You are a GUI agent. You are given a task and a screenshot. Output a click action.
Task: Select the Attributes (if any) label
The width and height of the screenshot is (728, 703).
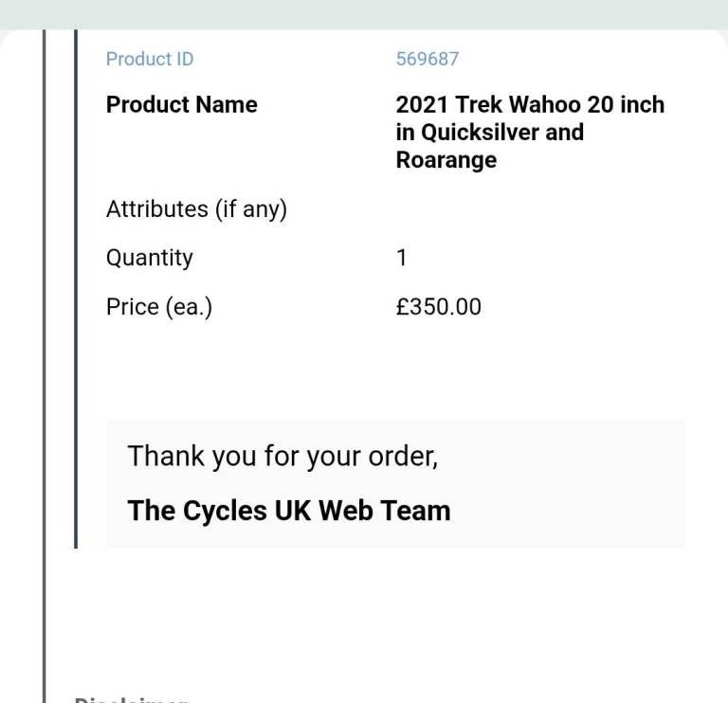click(196, 208)
